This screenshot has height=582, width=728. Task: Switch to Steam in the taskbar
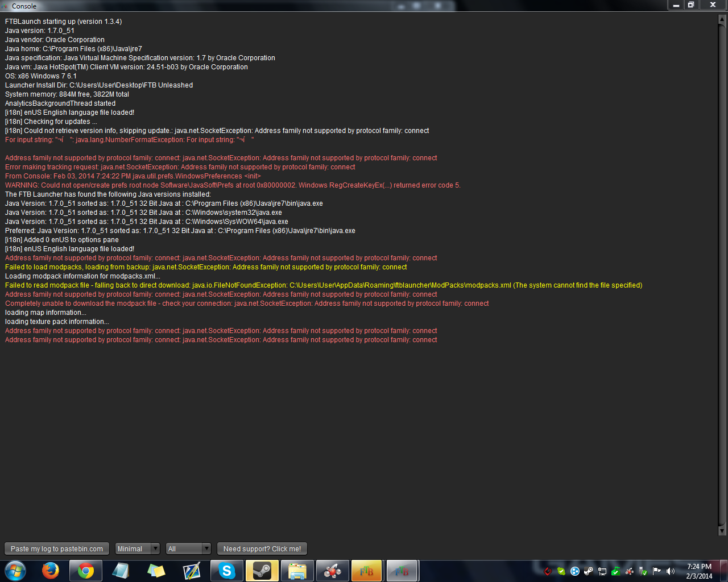pos(262,571)
